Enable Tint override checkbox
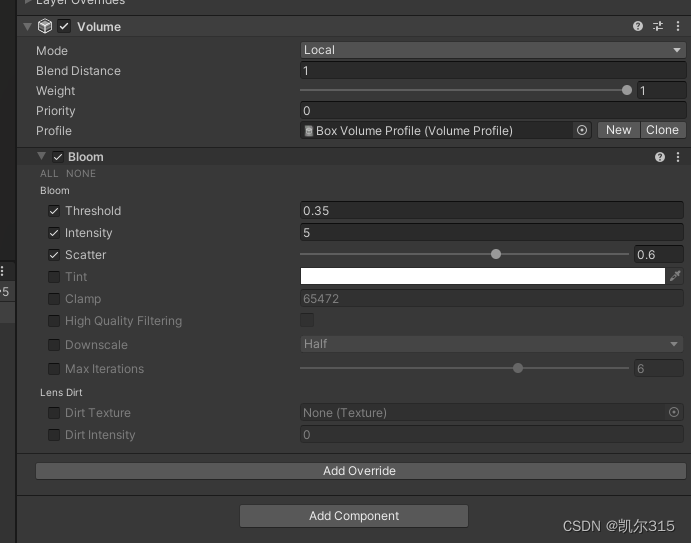691x543 pixels. (x=54, y=277)
